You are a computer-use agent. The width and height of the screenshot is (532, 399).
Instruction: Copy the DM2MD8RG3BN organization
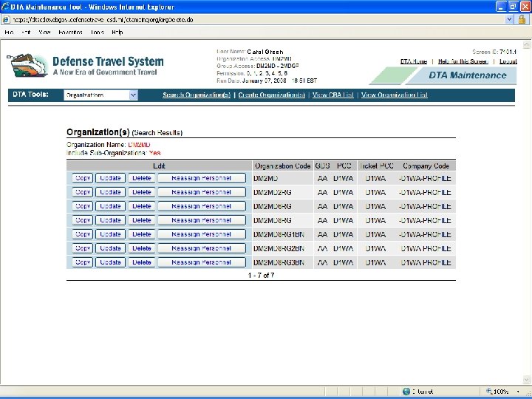coord(83,262)
